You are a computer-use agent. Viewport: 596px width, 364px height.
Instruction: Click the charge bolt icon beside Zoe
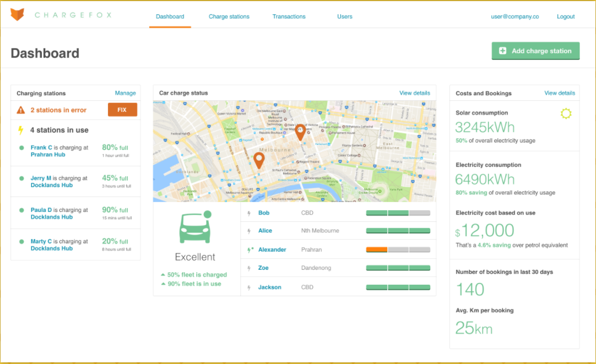click(x=249, y=268)
